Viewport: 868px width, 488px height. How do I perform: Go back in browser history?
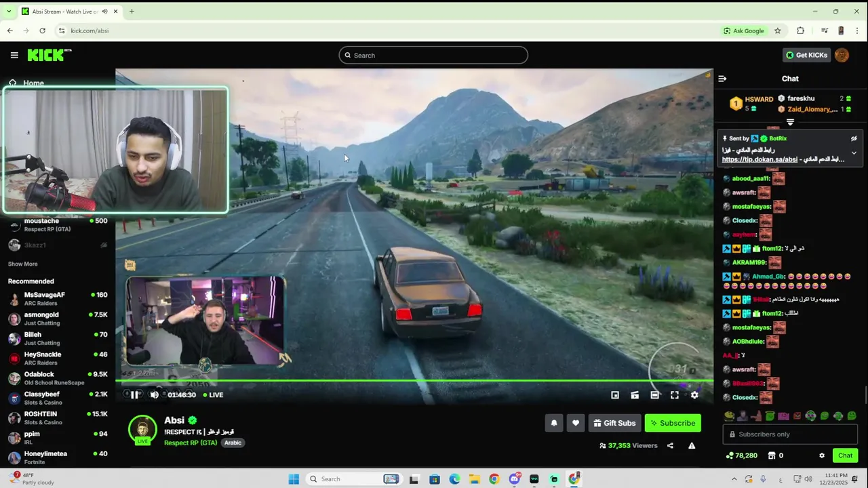point(9,30)
